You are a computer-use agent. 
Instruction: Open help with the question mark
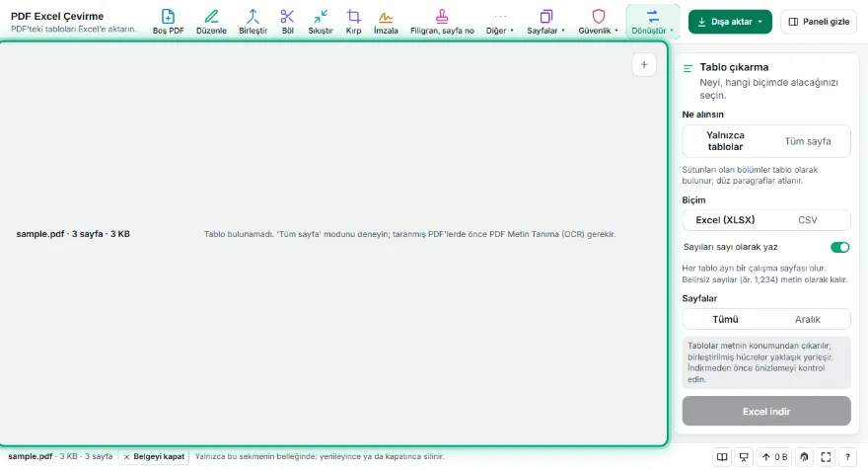click(847, 457)
